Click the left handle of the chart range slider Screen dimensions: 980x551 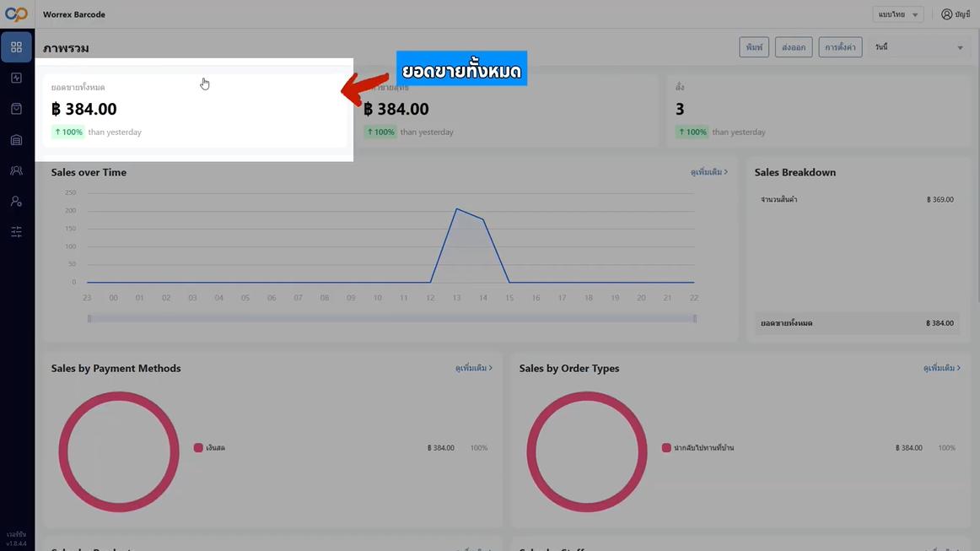click(x=89, y=318)
